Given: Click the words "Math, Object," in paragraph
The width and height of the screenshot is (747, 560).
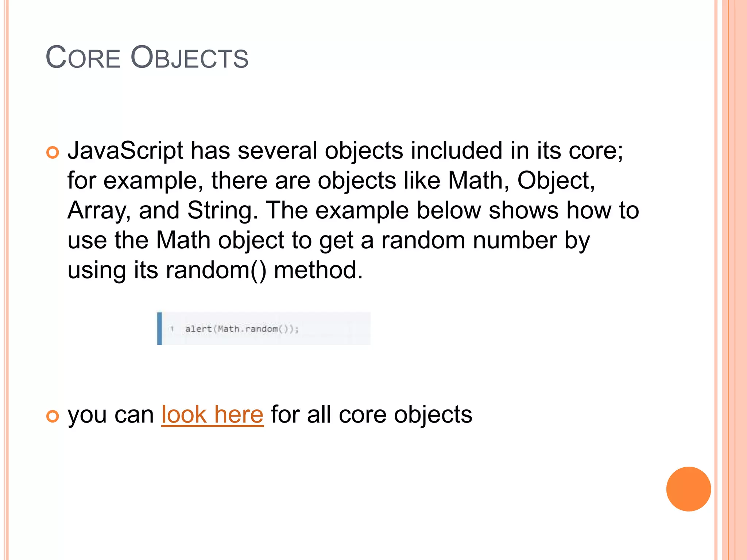Looking at the screenshot, I should [521, 180].
